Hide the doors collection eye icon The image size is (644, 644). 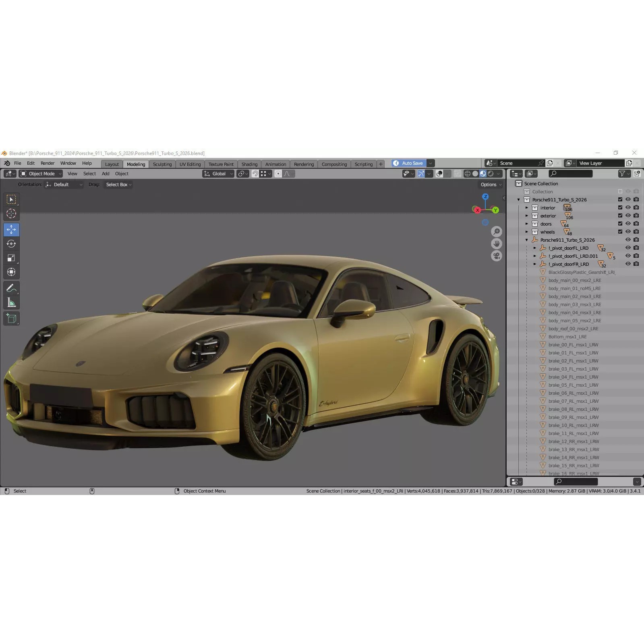pyautogui.click(x=628, y=224)
